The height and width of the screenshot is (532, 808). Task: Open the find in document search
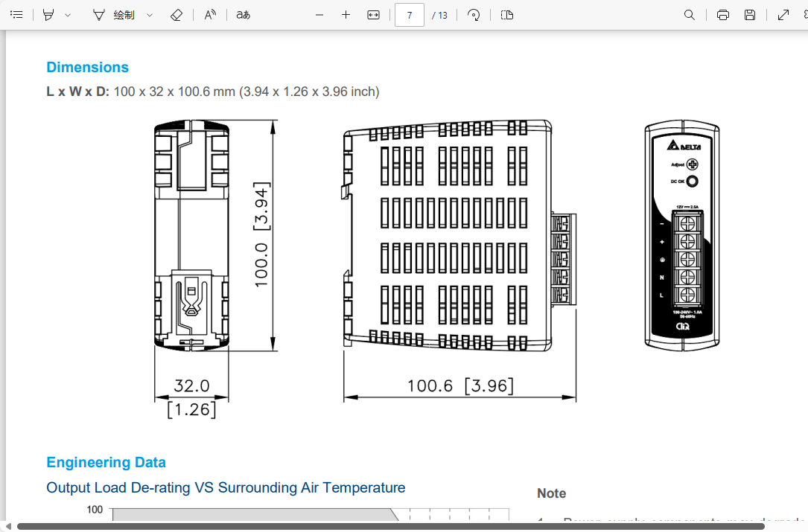pos(690,15)
